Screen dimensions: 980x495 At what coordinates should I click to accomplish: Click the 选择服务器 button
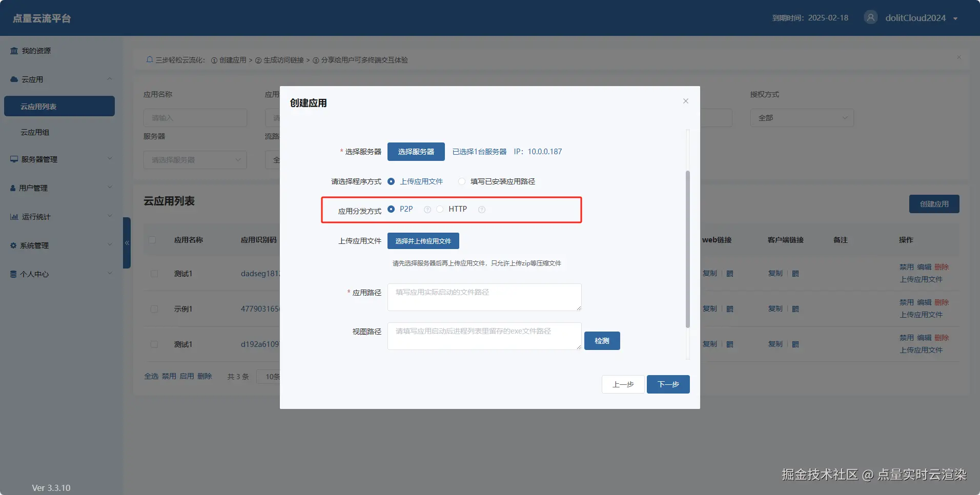416,152
